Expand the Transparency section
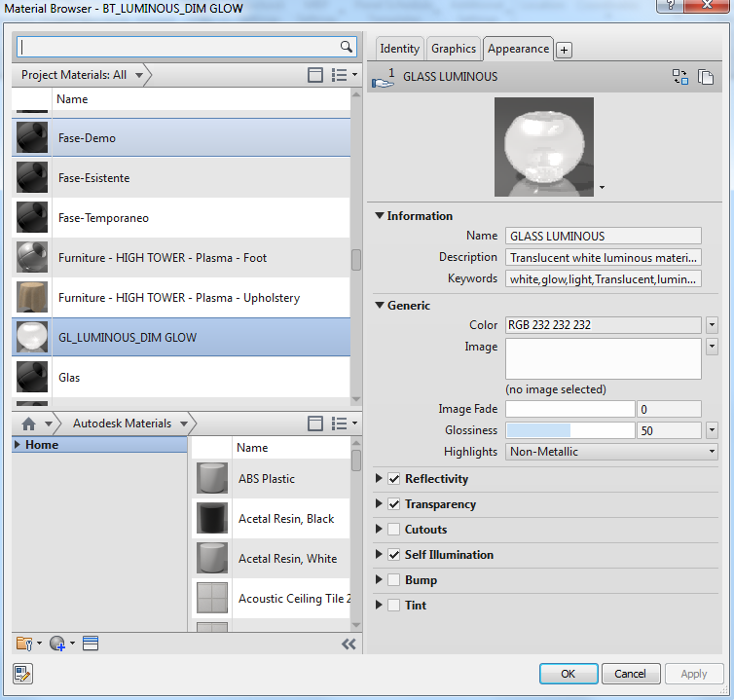734x700 pixels. pyautogui.click(x=380, y=504)
